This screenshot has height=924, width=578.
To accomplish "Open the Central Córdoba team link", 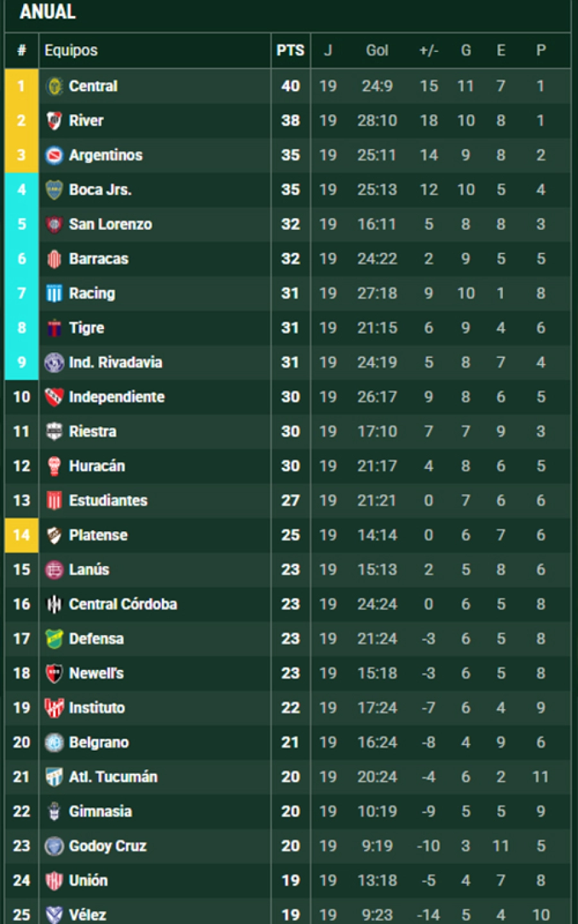I will click(123, 604).
